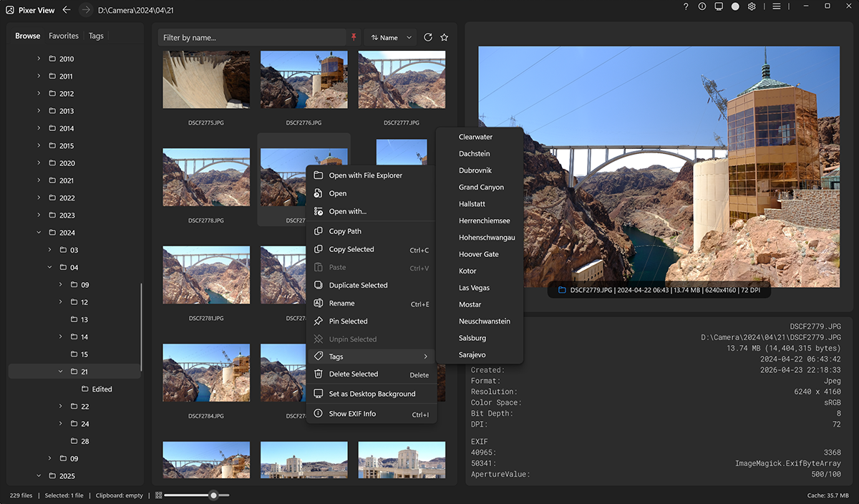This screenshot has width=859, height=504.
Task: Expand the 2010 folder in the tree
Action: point(38,59)
